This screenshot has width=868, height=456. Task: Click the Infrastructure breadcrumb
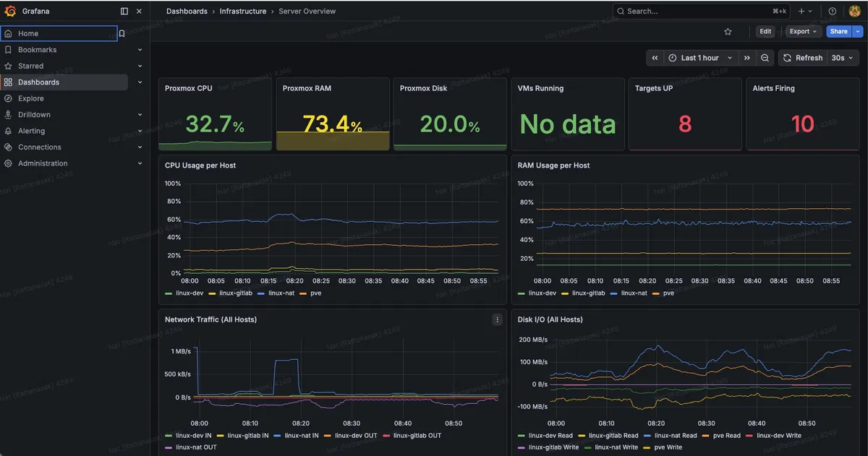point(243,11)
